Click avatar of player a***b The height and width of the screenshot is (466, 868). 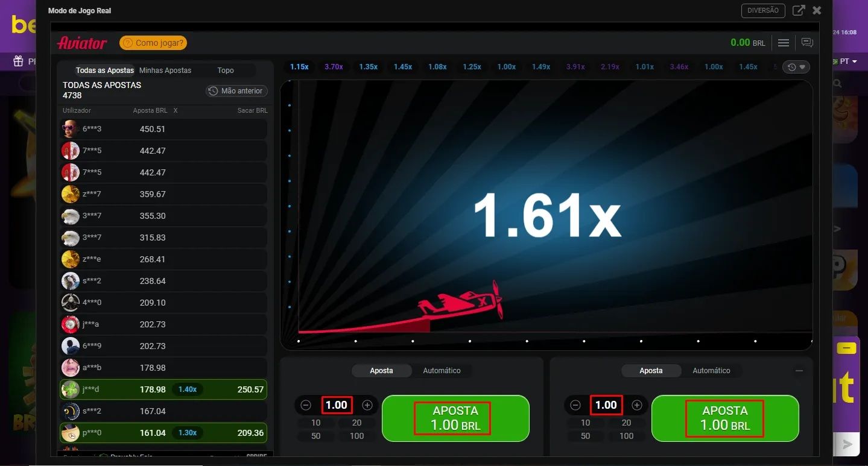point(71,368)
